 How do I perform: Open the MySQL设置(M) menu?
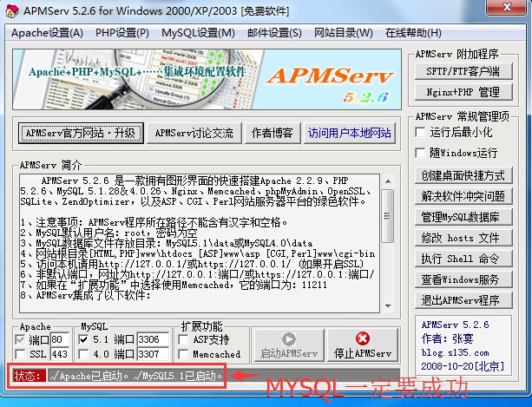tap(198, 33)
